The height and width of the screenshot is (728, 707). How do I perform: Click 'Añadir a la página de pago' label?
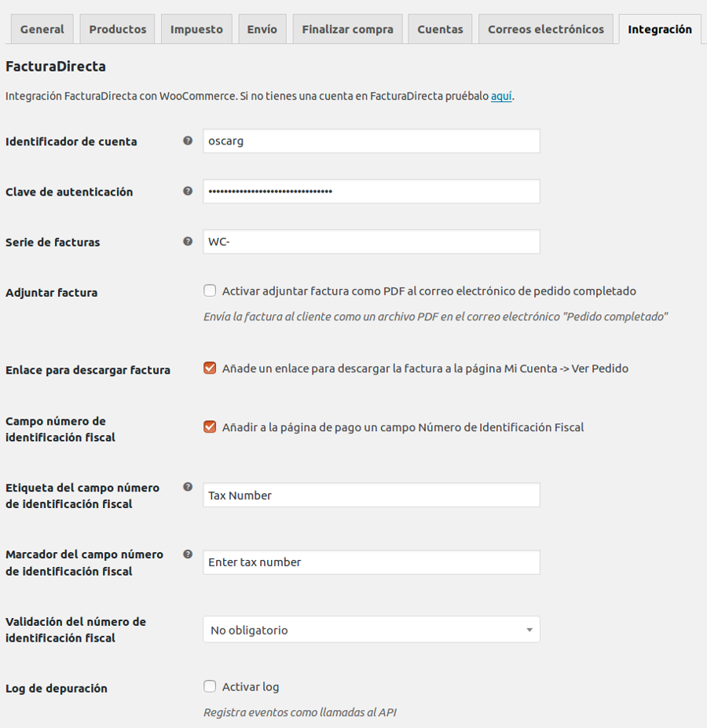403,427
